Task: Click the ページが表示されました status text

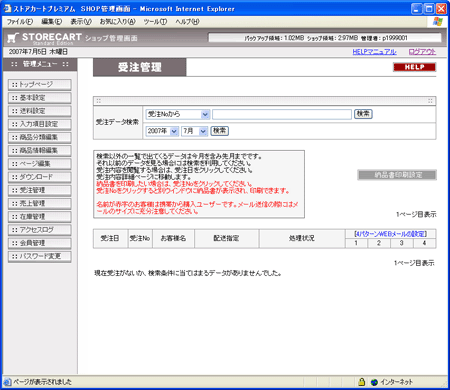Action: point(42,382)
